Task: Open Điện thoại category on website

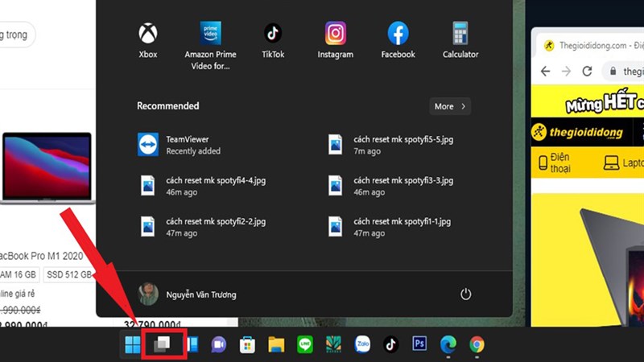Action: point(555,162)
